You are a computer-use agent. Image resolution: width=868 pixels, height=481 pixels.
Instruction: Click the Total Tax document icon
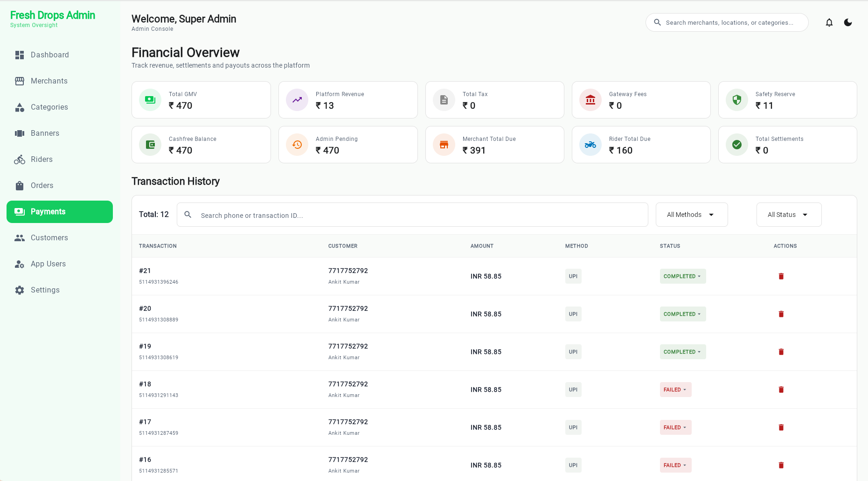[x=444, y=100]
